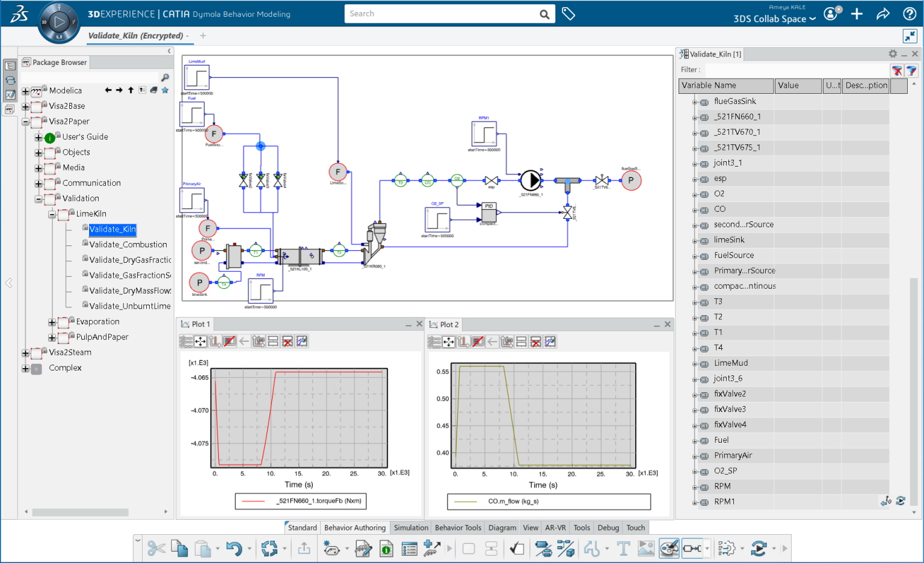Click the Cut scissors icon
The image size is (924, 563).
pos(156,548)
